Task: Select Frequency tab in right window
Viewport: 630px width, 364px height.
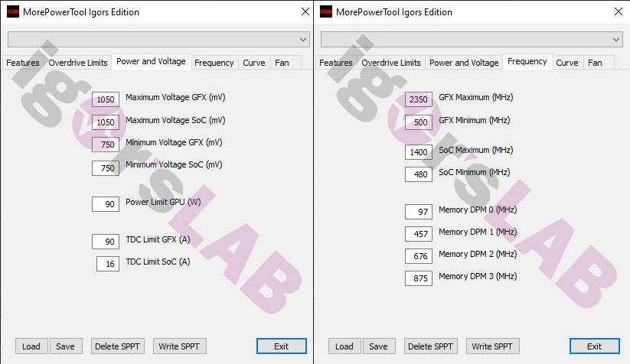Action: tap(527, 61)
